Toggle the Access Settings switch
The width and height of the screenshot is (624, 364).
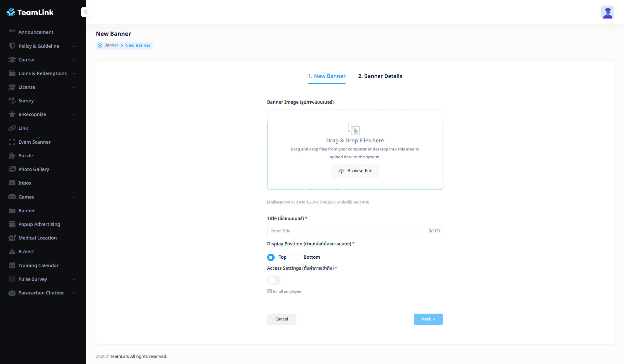(x=274, y=280)
